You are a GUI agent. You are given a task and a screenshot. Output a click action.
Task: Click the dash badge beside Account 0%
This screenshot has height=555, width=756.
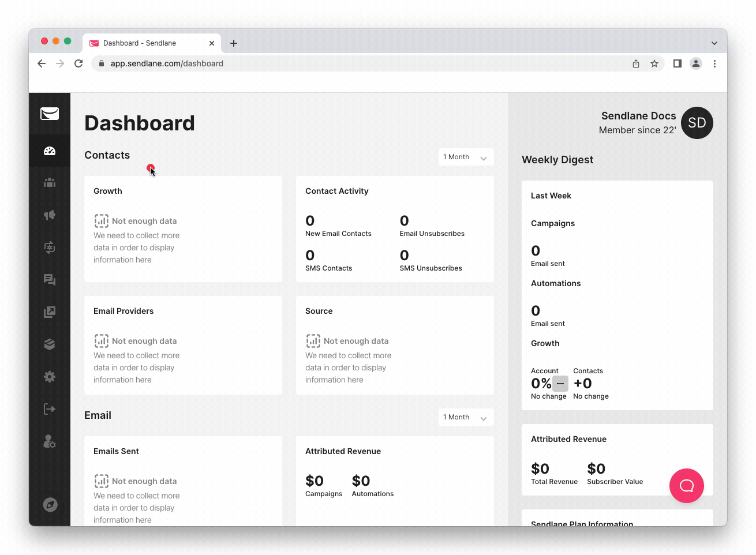click(x=560, y=384)
